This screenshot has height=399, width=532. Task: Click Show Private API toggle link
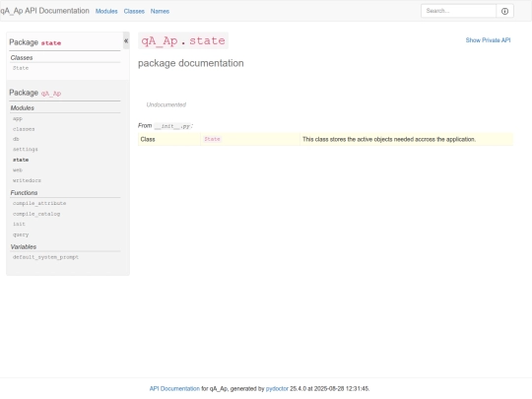click(488, 40)
